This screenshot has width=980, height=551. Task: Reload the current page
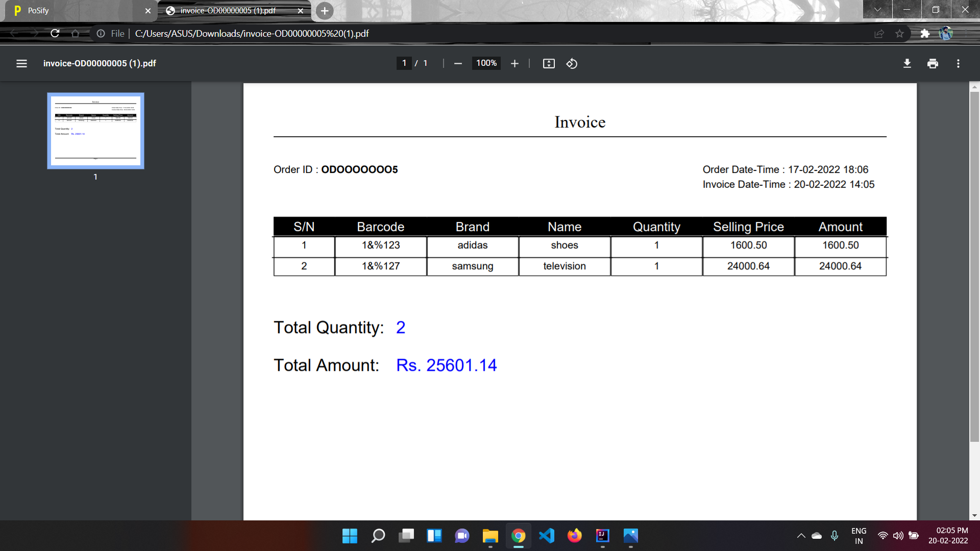point(55,34)
